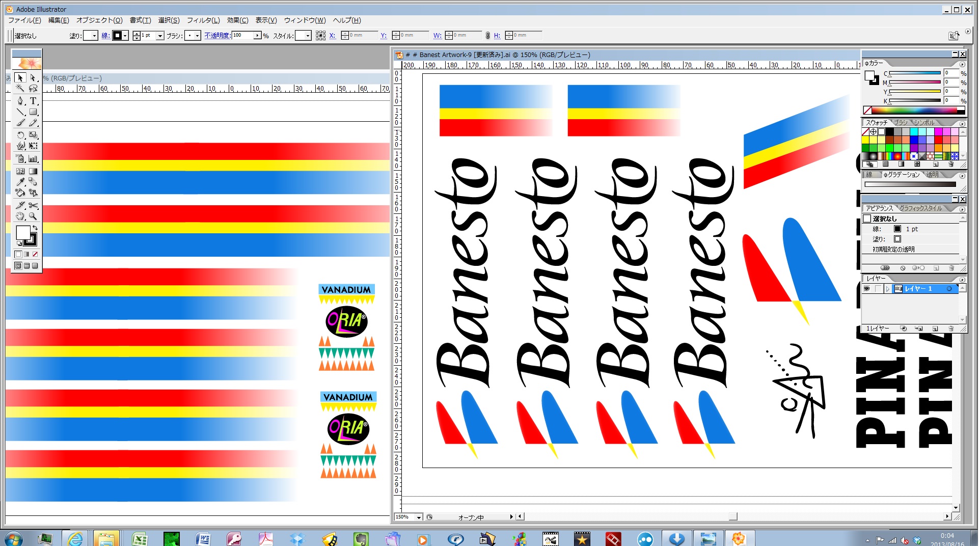Image resolution: width=980 pixels, height=546 pixels.
Task: Select the Mesh tool
Action: (x=20, y=171)
